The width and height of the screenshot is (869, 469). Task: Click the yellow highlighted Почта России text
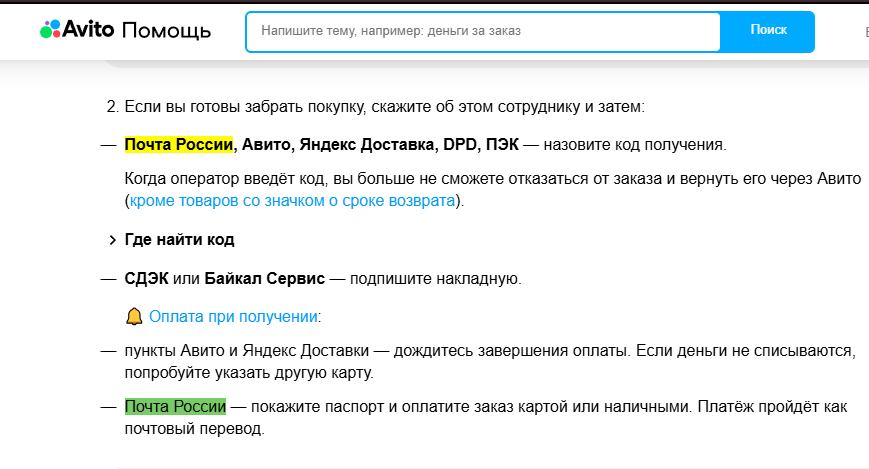coord(178,145)
